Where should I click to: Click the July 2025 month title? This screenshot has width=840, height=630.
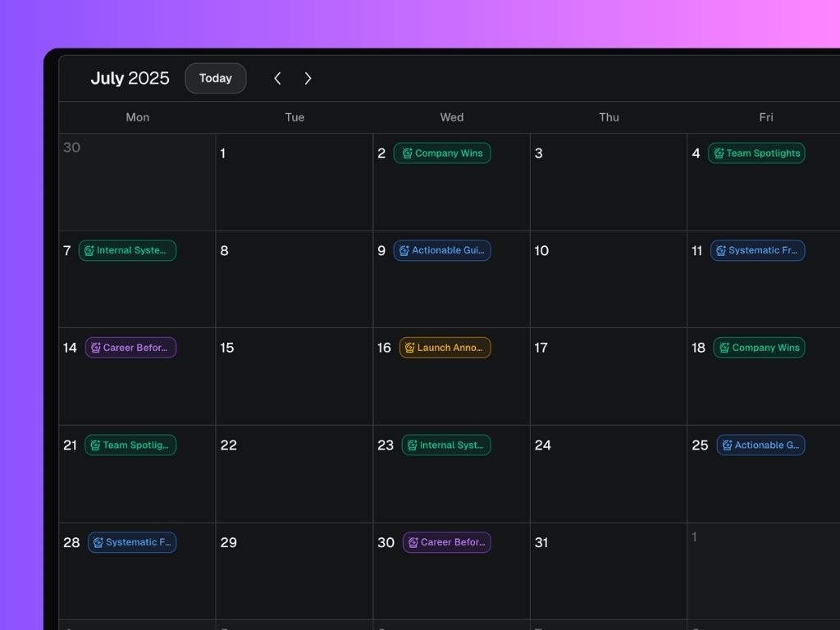pos(130,78)
